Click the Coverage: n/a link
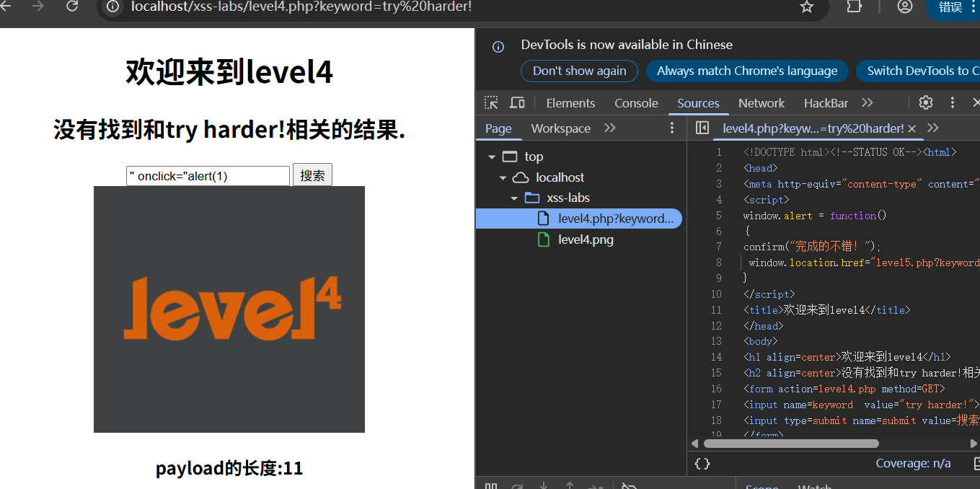The height and width of the screenshot is (489, 980). [913, 464]
